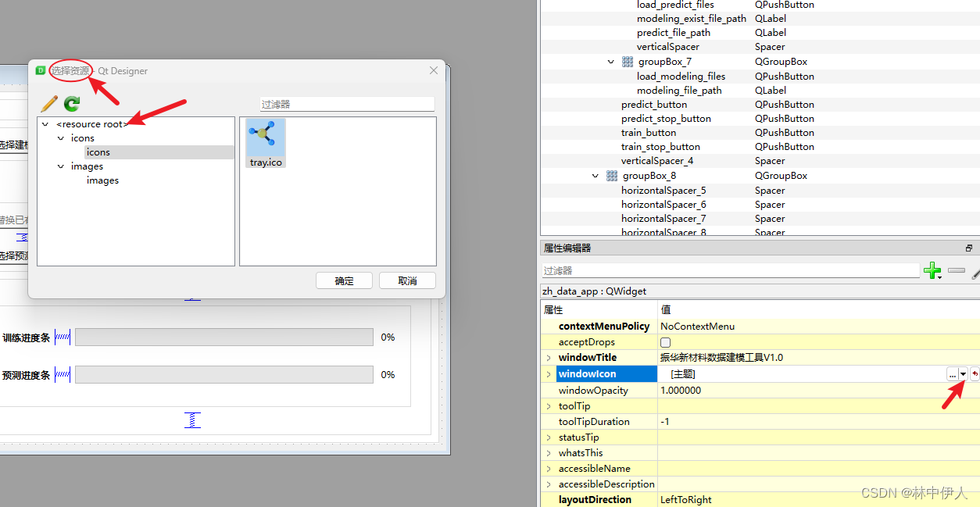This screenshot has height=507, width=980.
Task: Click the 取消 button to cancel
Action: 407,280
